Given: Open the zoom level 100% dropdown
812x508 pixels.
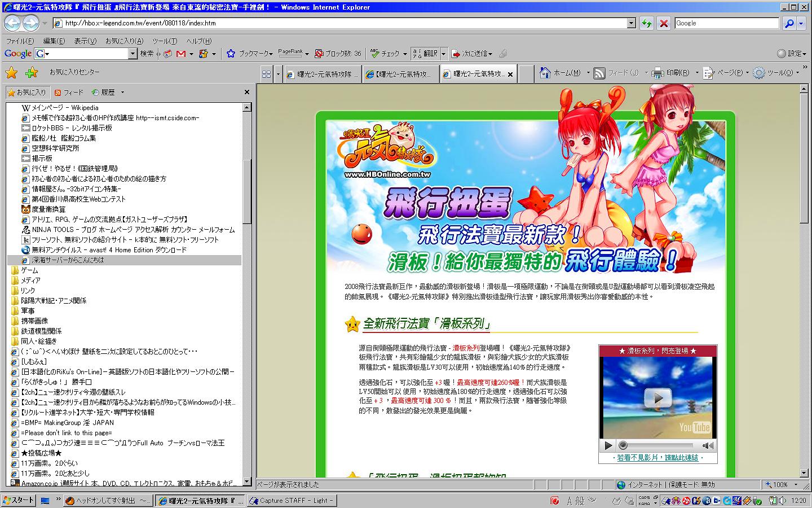Looking at the screenshot, I should [x=796, y=484].
